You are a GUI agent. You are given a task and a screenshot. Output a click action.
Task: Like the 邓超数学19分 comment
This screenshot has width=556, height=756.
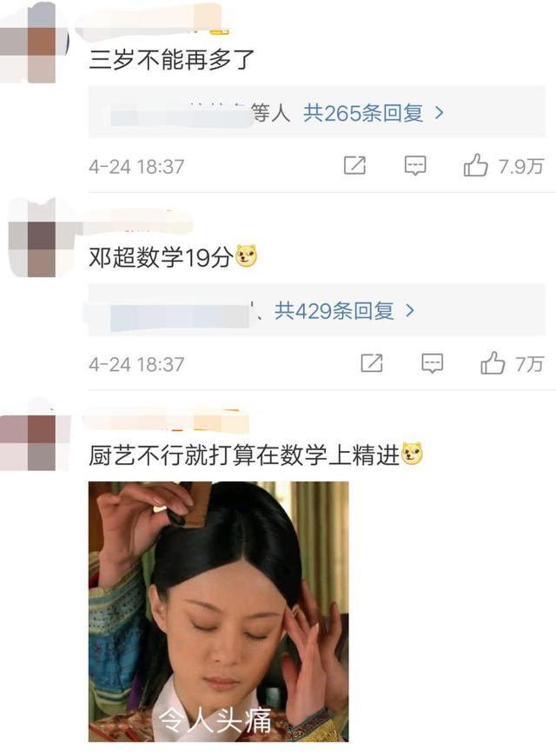(x=493, y=363)
